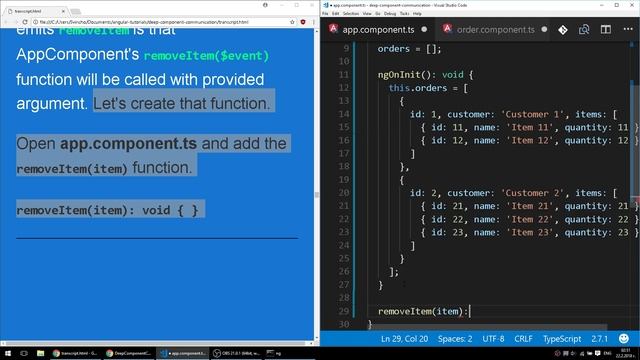Click the UTF-8 encoding status item
This screenshot has height=360, width=640.
point(493,339)
